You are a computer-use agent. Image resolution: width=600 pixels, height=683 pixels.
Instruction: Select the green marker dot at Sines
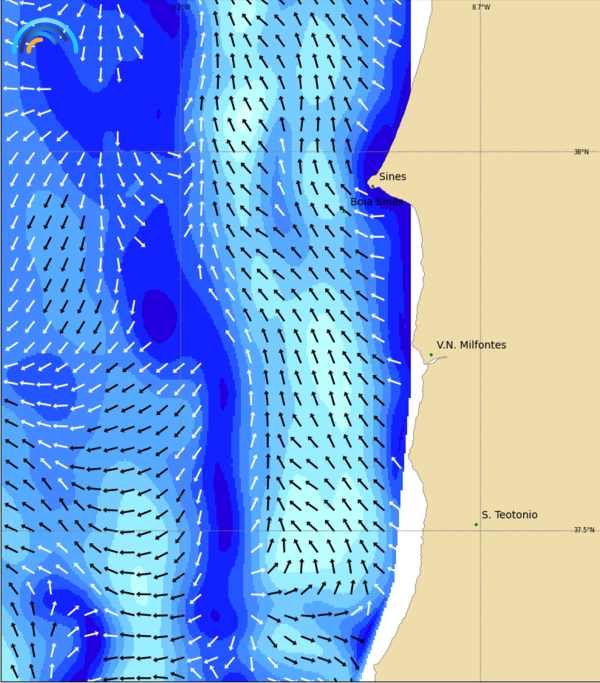pyautogui.click(x=373, y=185)
